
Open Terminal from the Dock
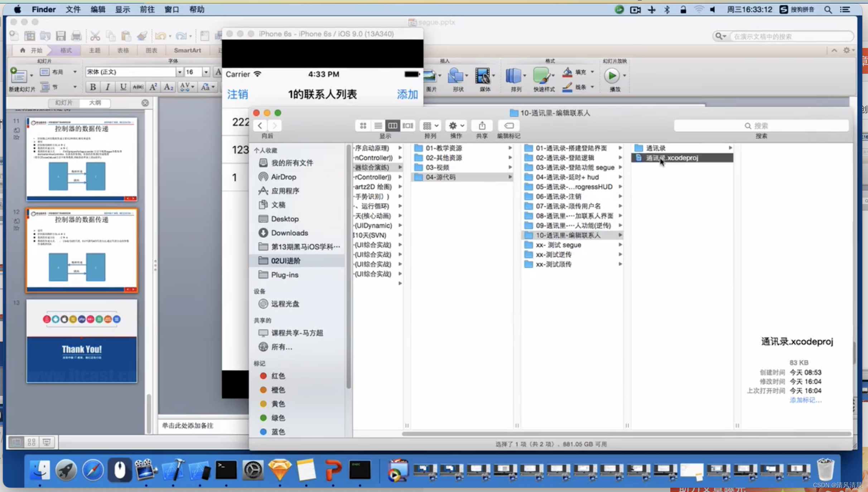(x=226, y=470)
